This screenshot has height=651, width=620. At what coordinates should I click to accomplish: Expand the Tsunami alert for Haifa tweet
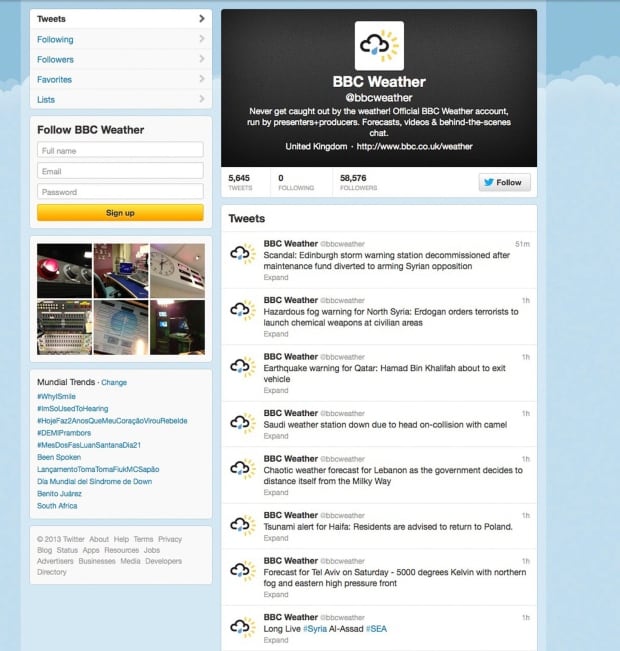tap(276, 538)
